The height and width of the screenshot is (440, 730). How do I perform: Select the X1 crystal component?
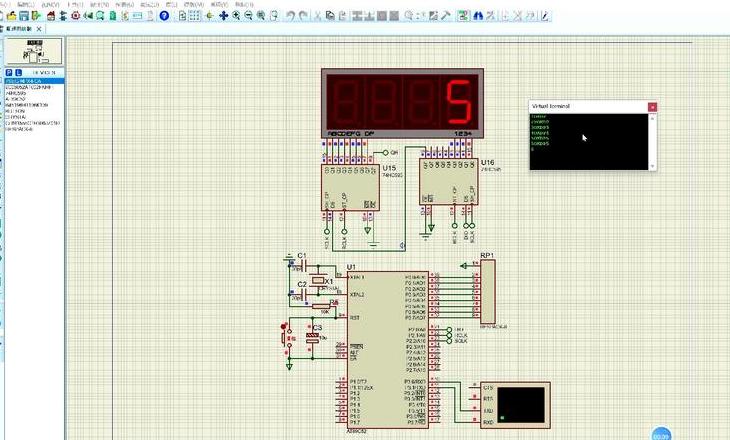click(318, 281)
